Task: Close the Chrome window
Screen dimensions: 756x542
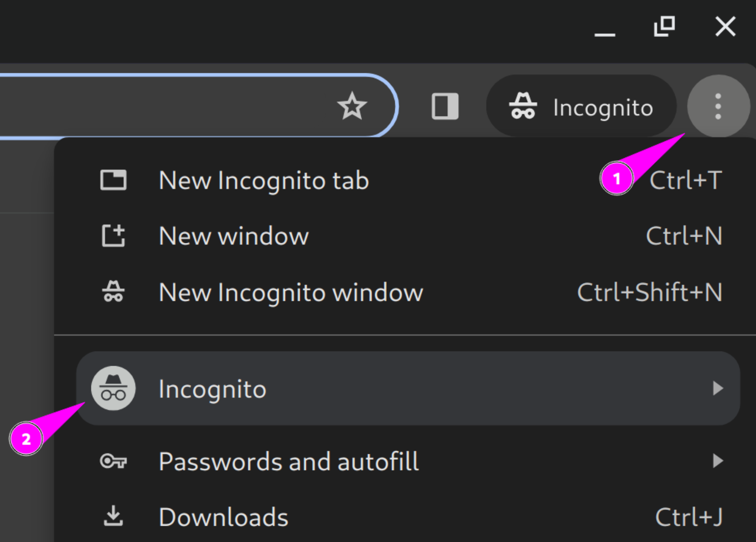Action: pos(725,26)
